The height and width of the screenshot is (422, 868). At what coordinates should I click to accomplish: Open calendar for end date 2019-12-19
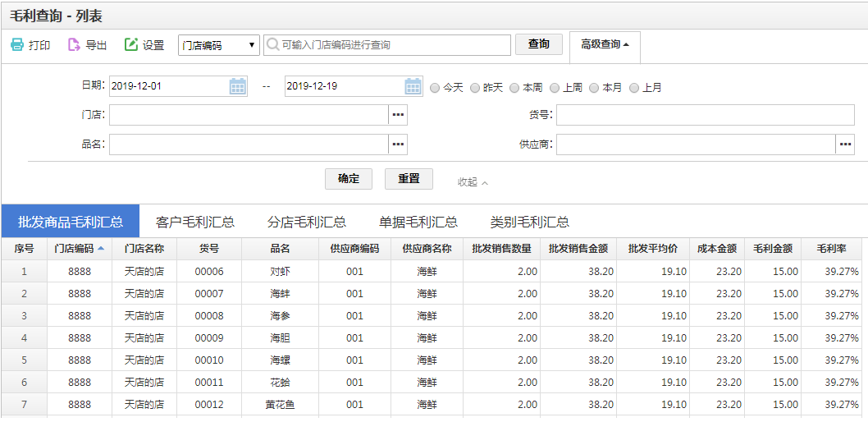coord(413,86)
